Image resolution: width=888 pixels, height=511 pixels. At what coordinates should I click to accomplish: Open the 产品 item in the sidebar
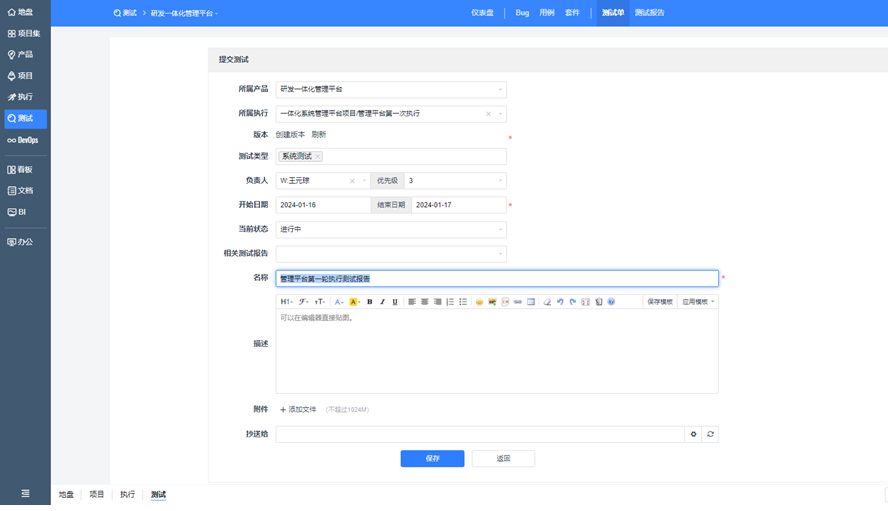click(20, 54)
